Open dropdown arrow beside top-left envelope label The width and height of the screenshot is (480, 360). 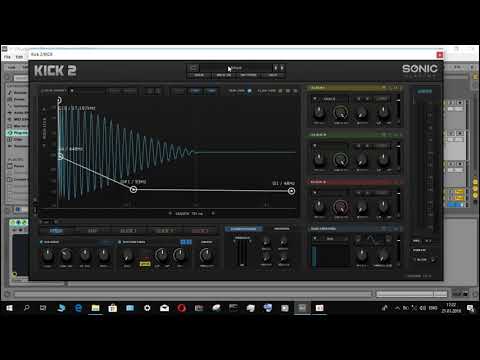click(72, 90)
